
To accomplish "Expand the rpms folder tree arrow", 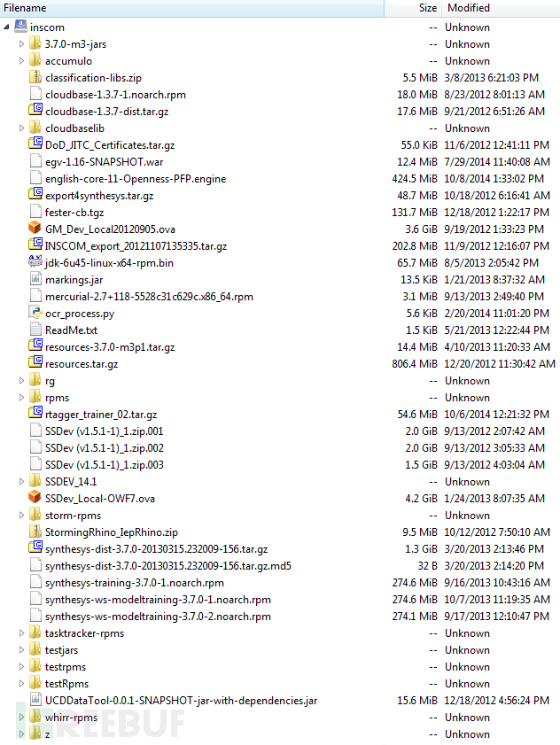I will [x=21, y=397].
